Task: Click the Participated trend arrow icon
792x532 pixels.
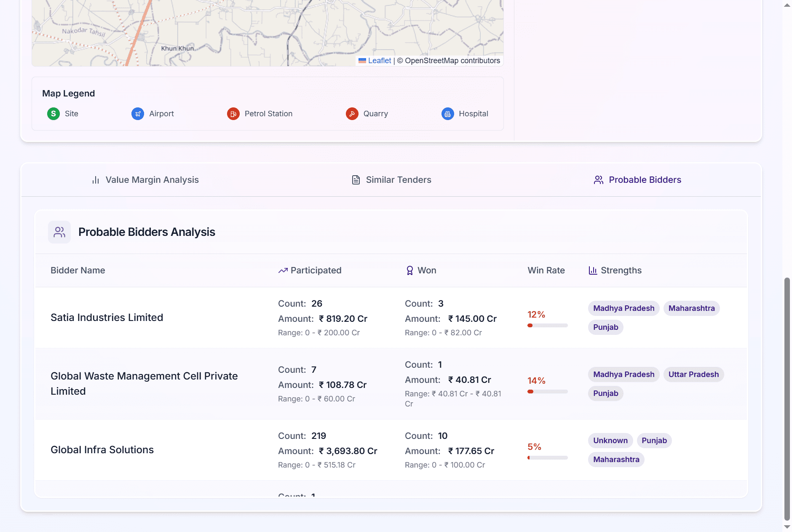Action: (x=283, y=270)
